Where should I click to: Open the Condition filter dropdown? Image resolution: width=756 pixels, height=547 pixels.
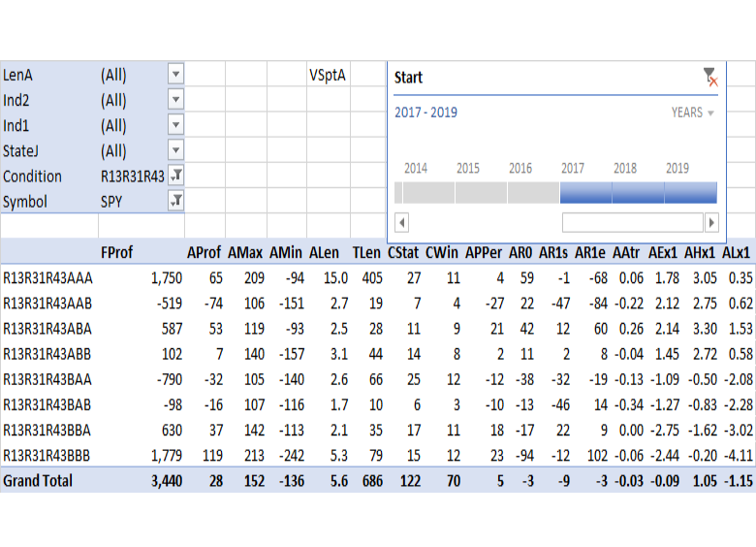176,176
